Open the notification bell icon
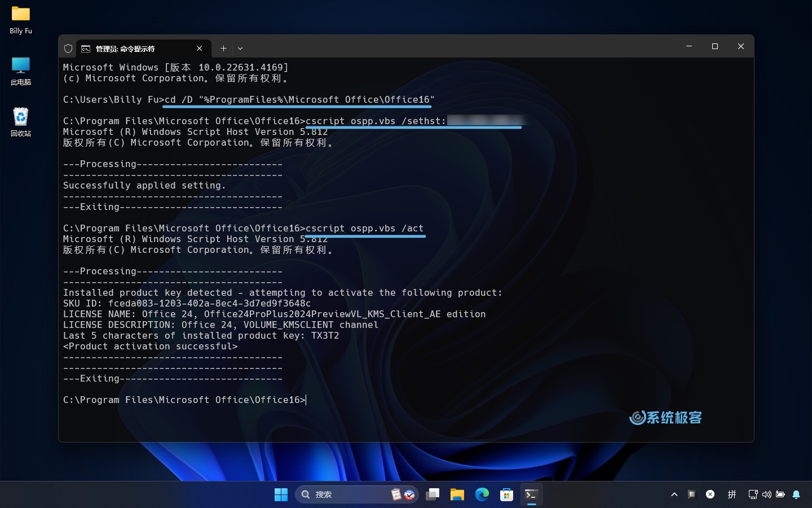The width and height of the screenshot is (812, 508). click(796, 494)
